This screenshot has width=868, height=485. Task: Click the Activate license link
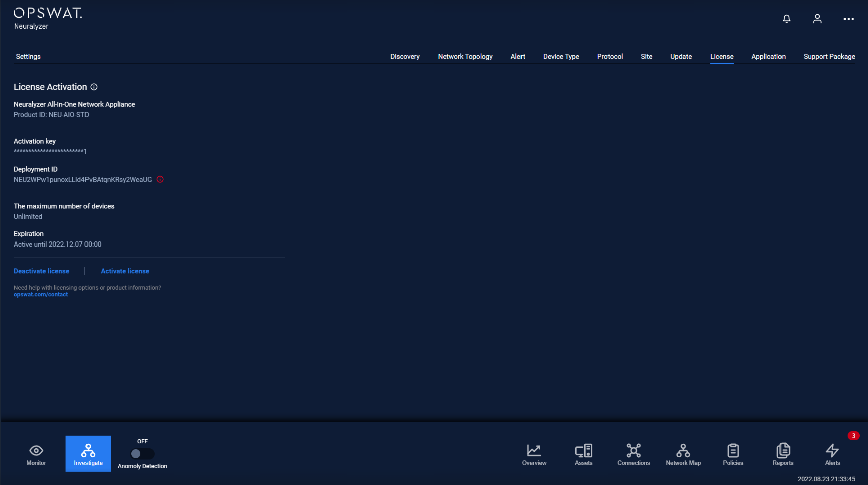tap(125, 271)
